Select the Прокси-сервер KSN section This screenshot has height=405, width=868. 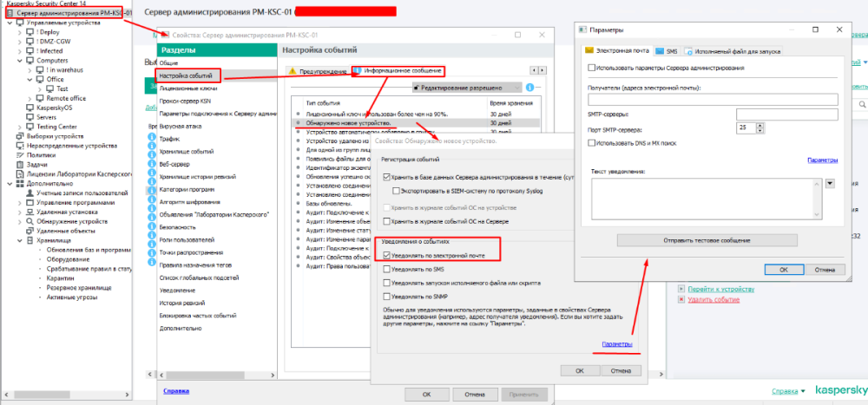coord(185,101)
